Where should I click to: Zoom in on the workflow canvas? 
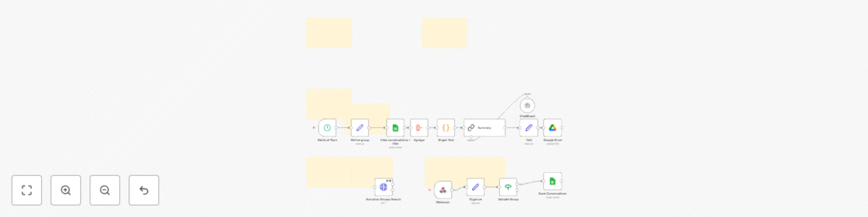66,190
